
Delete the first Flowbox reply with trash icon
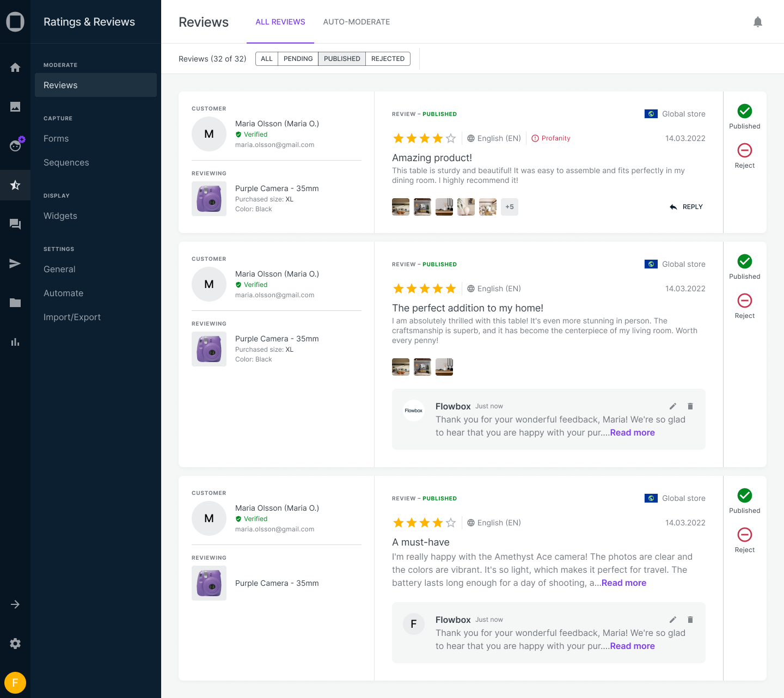coord(690,406)
